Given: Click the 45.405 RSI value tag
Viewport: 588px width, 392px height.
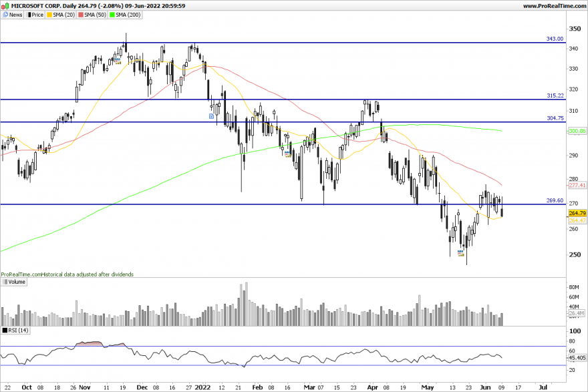Looking at the screenshot, I should point(577,358).
